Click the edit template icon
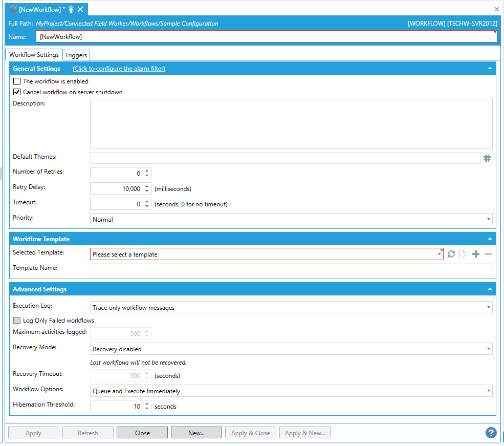This screenshot has height=446, width=504. (x=463, y=254)
